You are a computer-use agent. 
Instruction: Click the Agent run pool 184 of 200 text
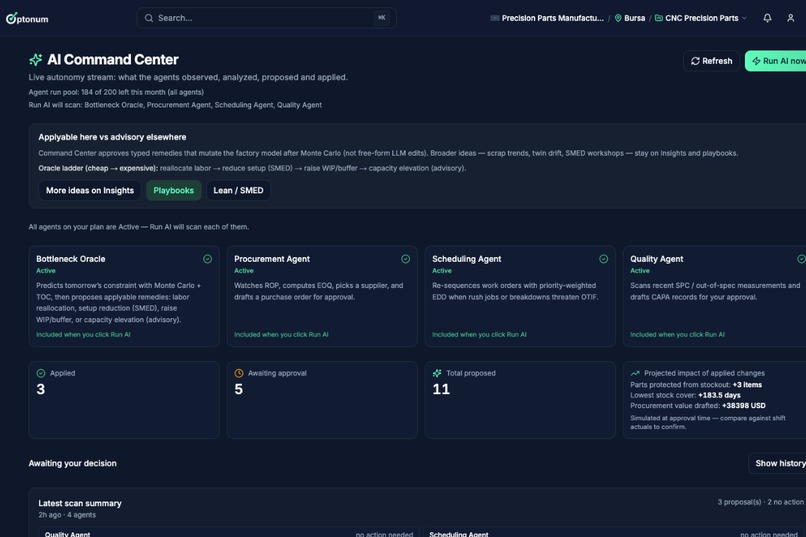point(116,92)
